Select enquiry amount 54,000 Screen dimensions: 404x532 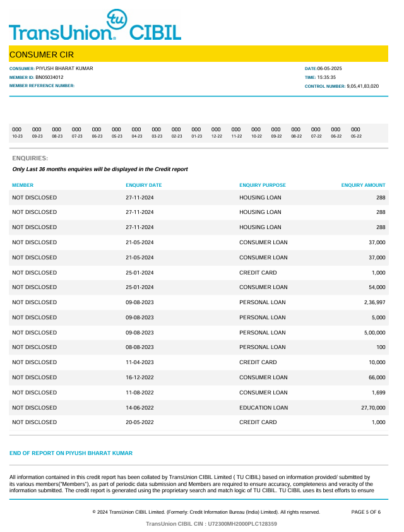[377, 287]
